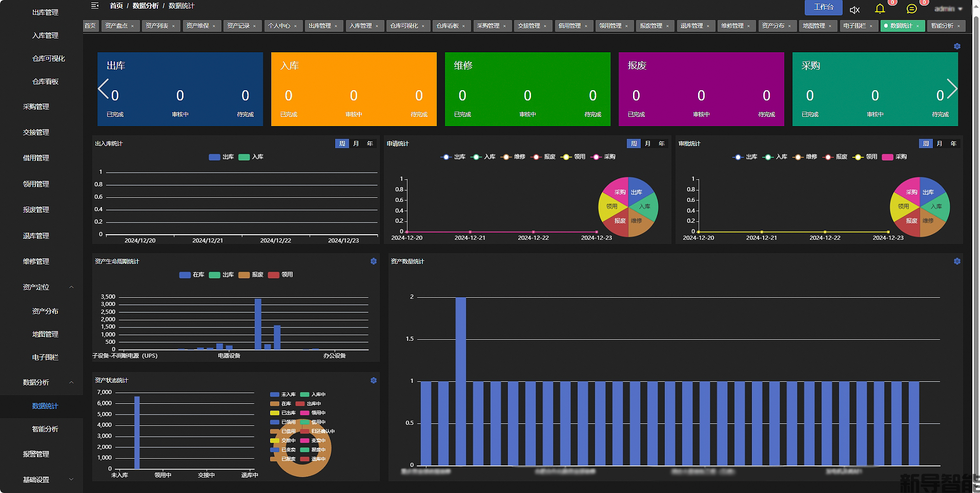980x493 pixels.
Task: Go to 首页 via breadcrumb link
Action: [116, 6]
